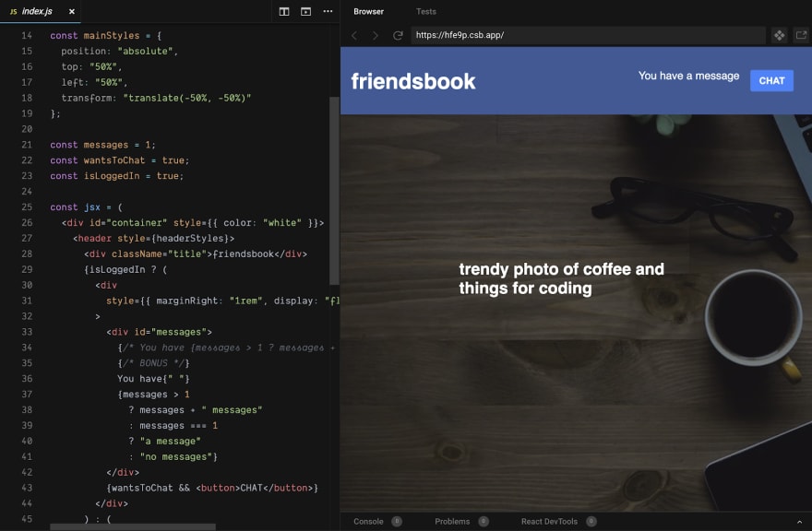
Task: Click the 'You have a message' text
Action: 688,77
